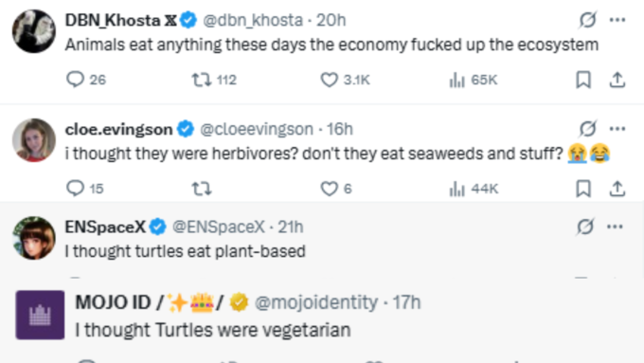Open @mojoidentity profile handle link
This screenshot has width=644, height=363.
(316, 302)
